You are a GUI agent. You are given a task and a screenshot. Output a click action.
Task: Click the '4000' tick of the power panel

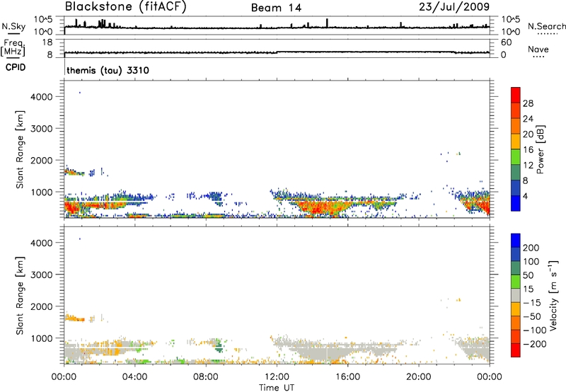coord(42,97)
